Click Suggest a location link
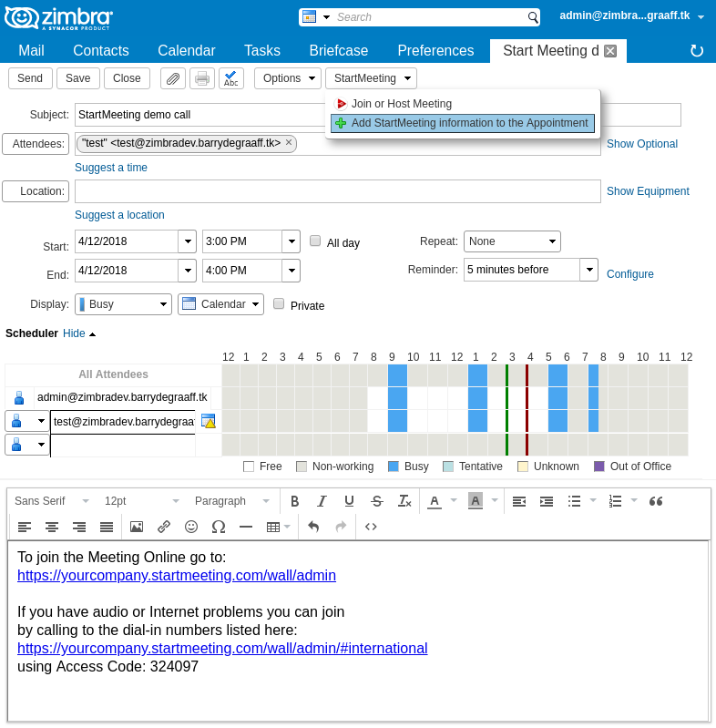 click(x=120, y=215)
